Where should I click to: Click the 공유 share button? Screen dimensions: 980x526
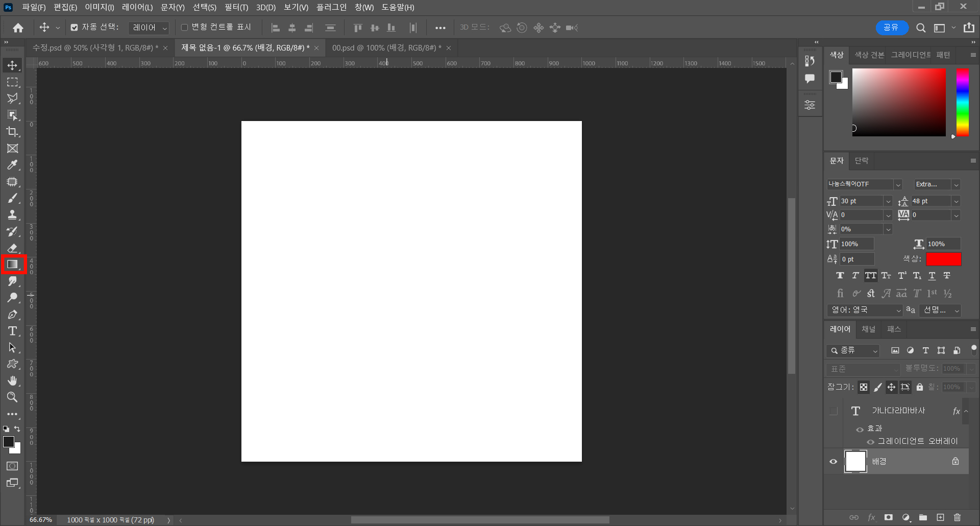[892, 28]
